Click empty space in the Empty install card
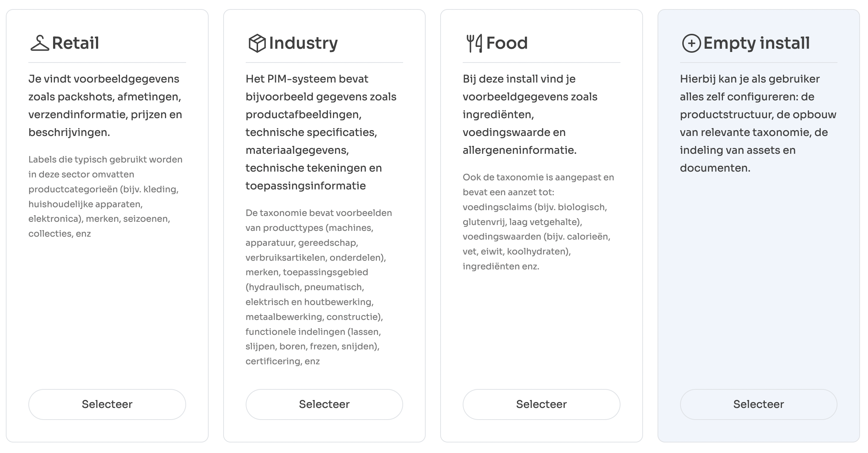868x453 pixels. [758, 284]
